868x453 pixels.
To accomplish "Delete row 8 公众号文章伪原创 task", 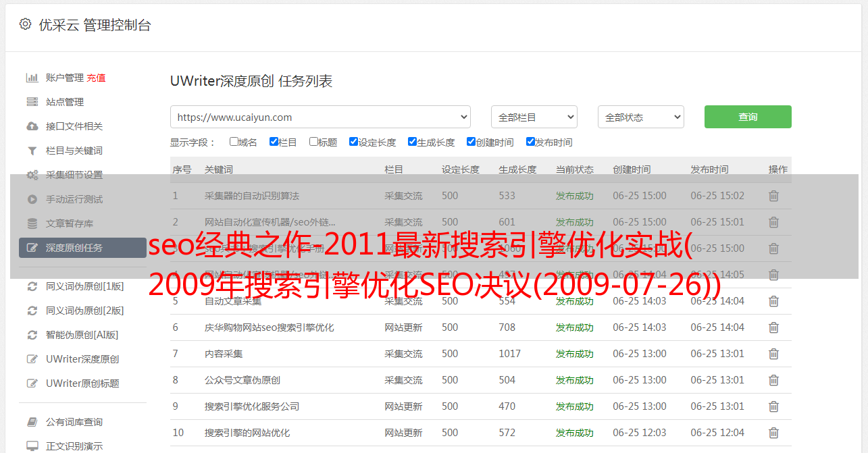I will click(x=774, y=380).
